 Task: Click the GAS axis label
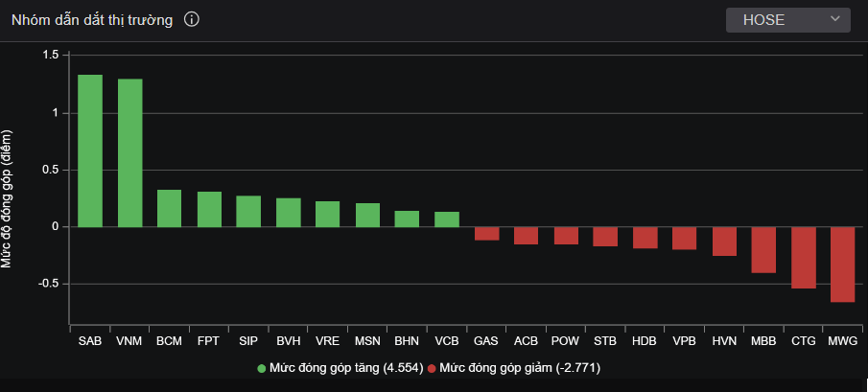pyautogui.click(x=486, y=340)
